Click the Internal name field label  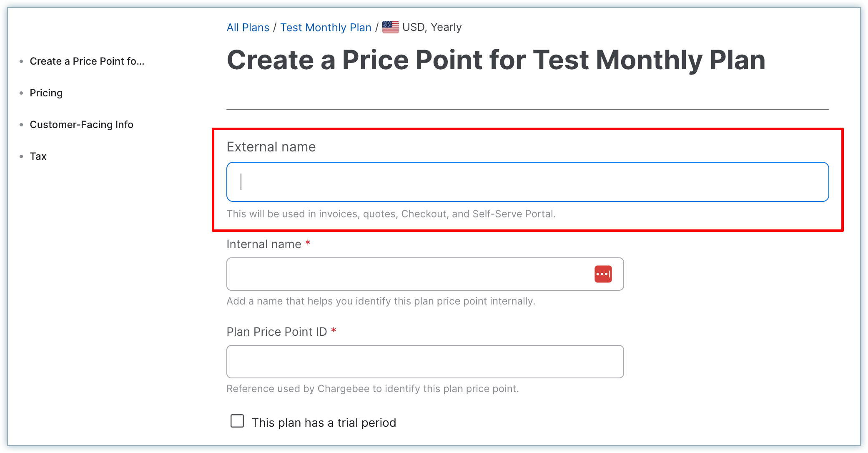(x=263, y=244)
